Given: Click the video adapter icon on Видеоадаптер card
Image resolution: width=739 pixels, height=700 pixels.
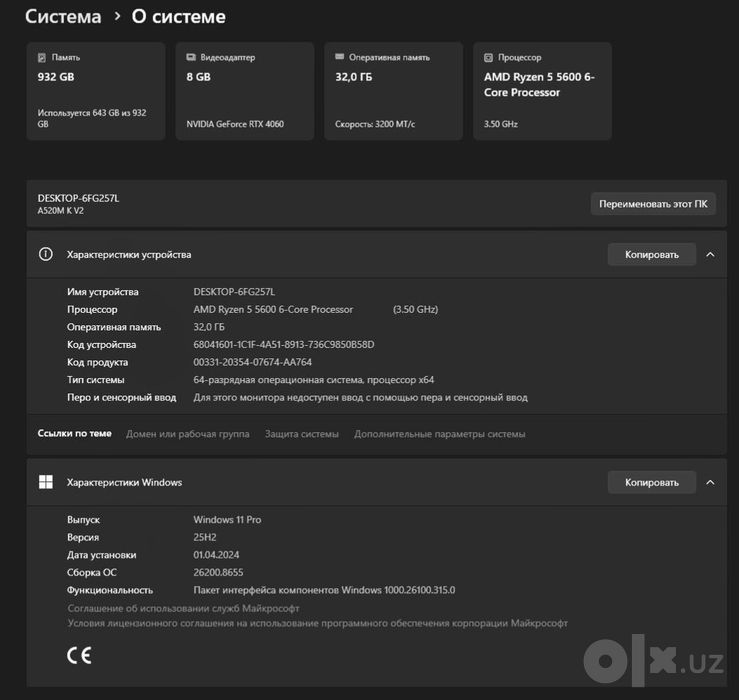Looking at the screenshot, I should pyautogui.click(x=191, y=57).
